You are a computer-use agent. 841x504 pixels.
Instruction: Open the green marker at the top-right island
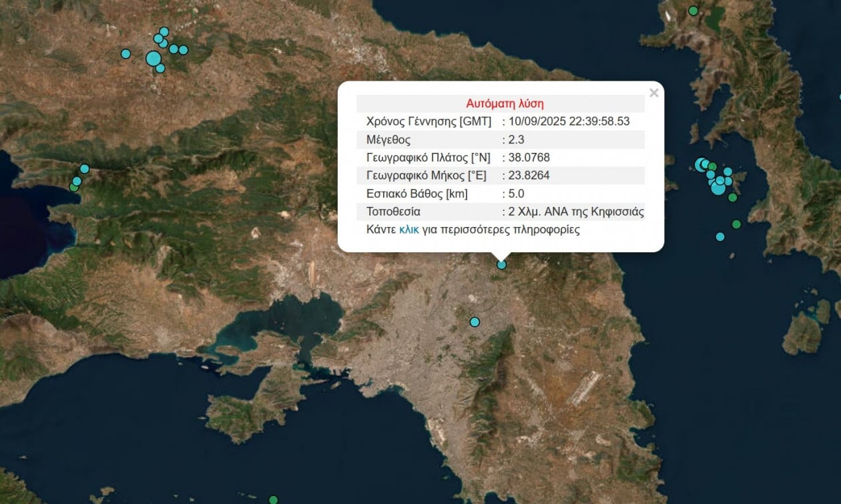693,11
